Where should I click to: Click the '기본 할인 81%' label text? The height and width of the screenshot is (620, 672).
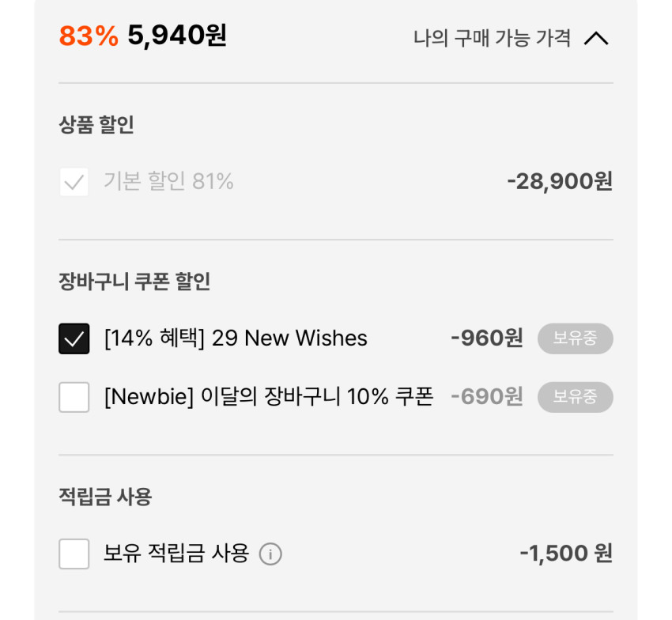(x=168, y=182)
